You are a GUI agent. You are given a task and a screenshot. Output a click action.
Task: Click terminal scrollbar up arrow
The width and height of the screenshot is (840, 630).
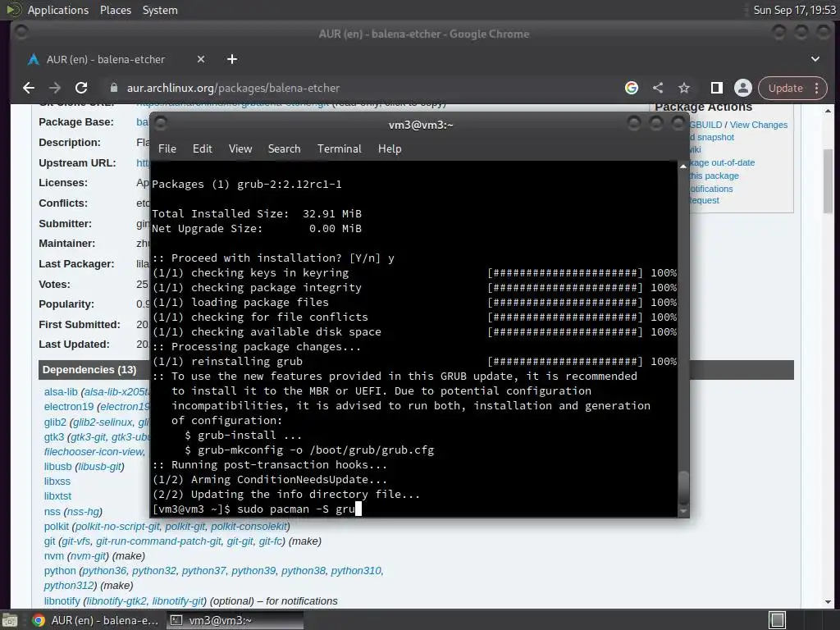pos(683,167)
